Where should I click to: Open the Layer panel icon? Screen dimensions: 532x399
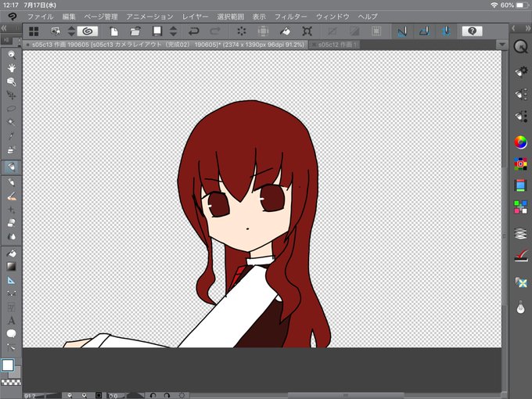tap(520, 234)
